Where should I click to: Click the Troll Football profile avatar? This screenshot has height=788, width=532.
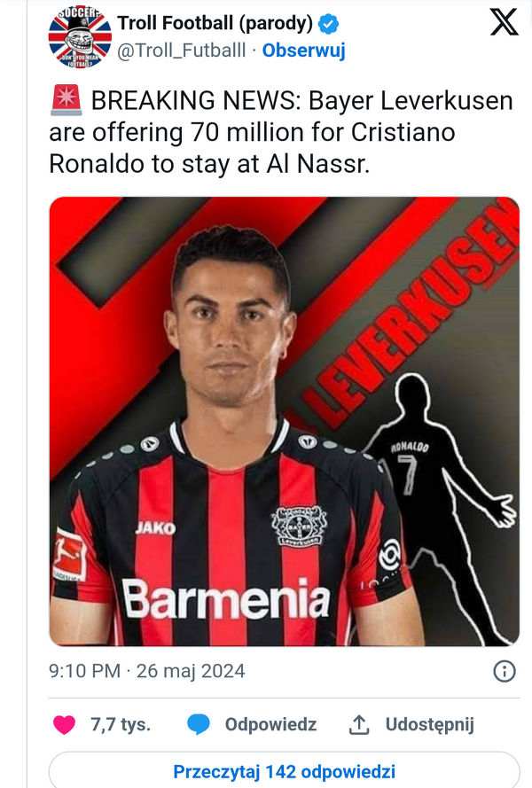[x=80, y=36]
